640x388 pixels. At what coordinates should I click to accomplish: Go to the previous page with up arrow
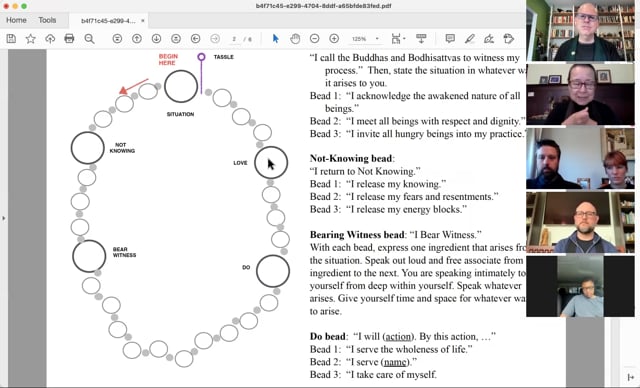(x=137, y=39)
